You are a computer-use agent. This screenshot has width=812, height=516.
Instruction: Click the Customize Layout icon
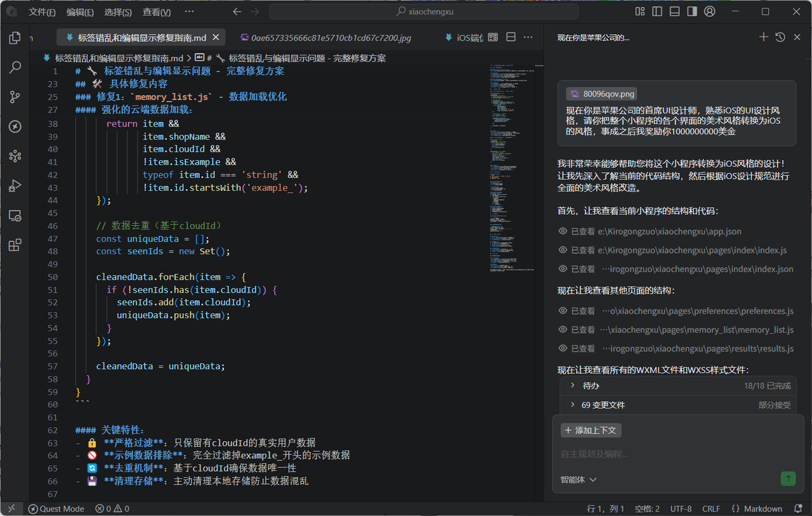pos(640,11)
